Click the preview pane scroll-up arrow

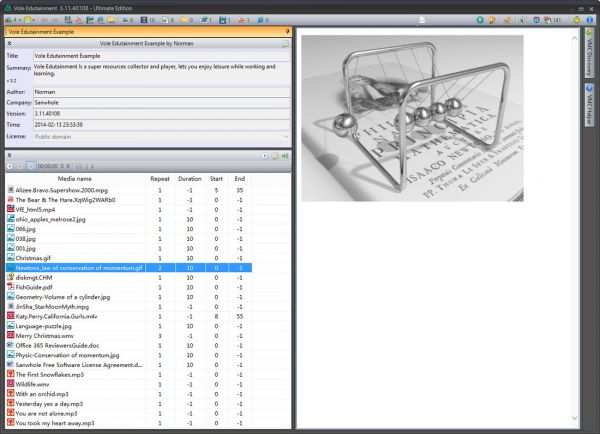[x=574, y=38]
